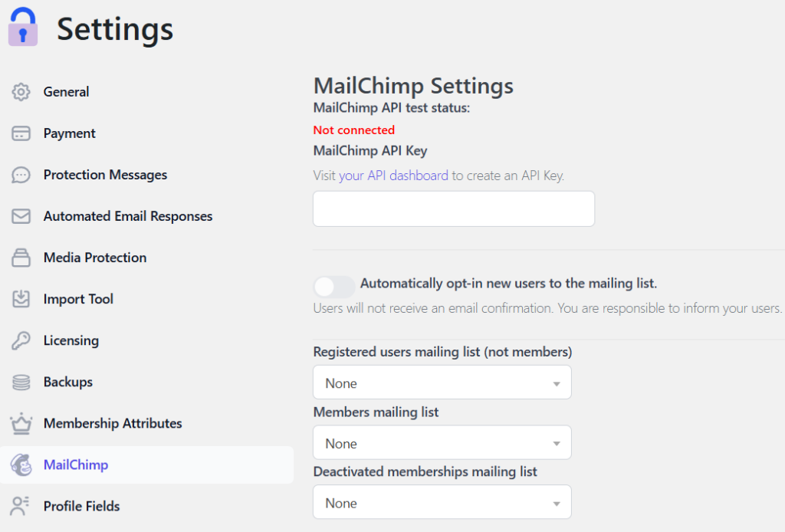The width and height of the screenshot is (785, 532).
Task: Click the Payment card icon
Action: (21, 133)
